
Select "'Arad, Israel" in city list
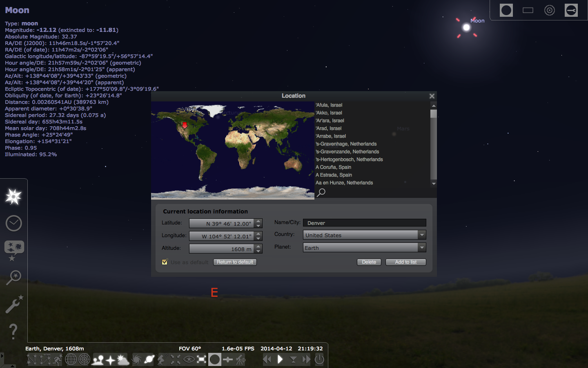328,128
